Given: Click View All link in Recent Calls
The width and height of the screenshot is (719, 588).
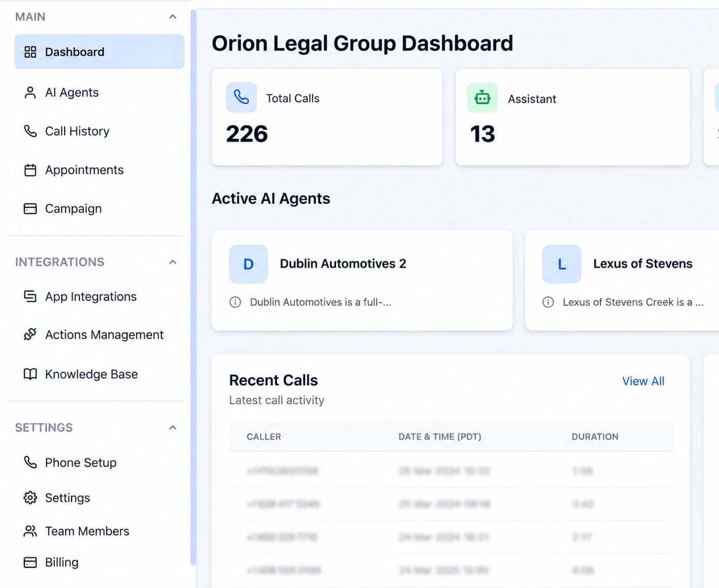Looking at the screenshot, I should (x=643, y=381).
